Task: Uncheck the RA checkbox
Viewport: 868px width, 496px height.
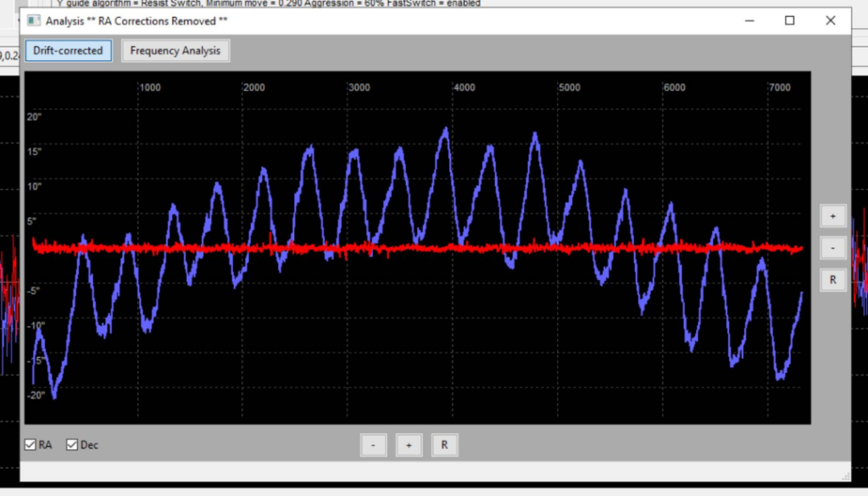Action: click(31, 444)
